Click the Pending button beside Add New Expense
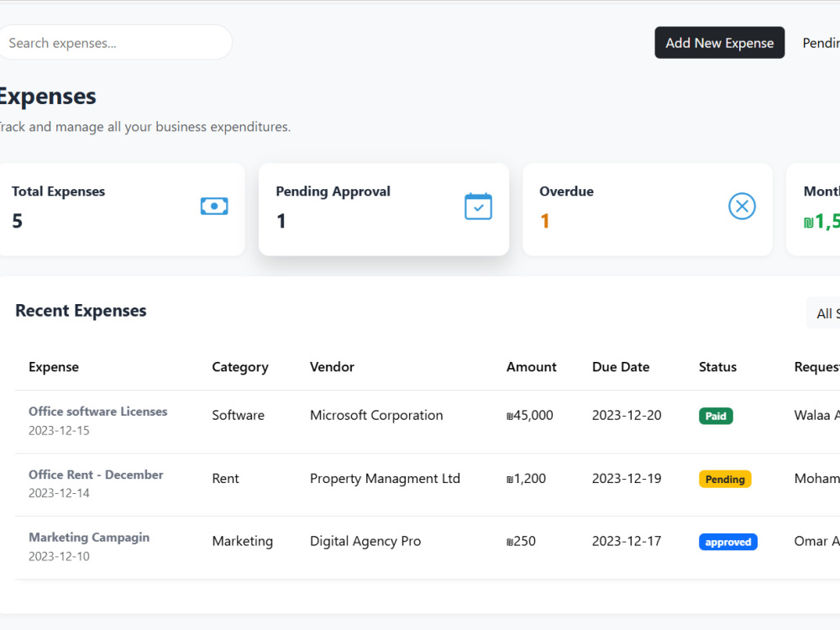Viewport: 840px width, 630px height. pyautogui.click(x=822, y=43)
